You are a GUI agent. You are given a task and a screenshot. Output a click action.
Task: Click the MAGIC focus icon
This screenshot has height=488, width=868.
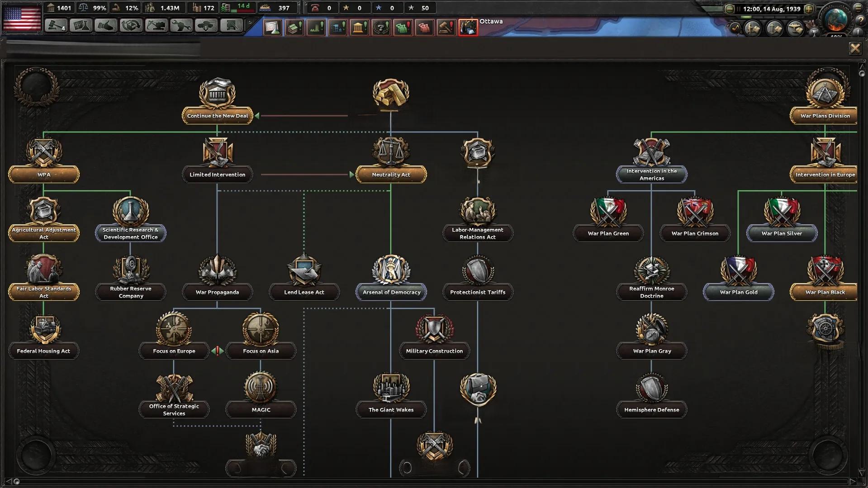tap(261, 388)
